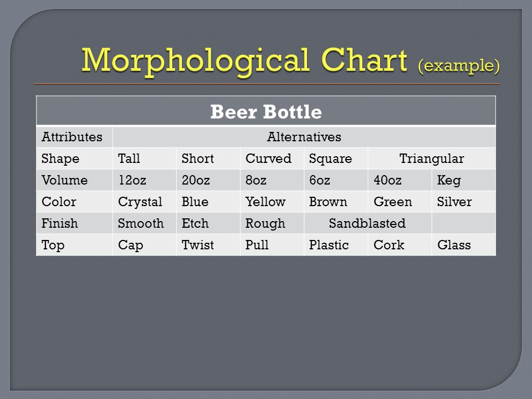The width and height of the screenshot is (532, 399).
Task: Select the Beer Bottle table header
Action: point(266,111)
